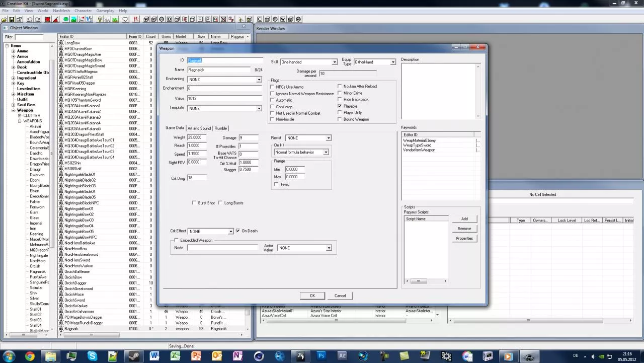Uncheck the On Death checkbox
The height and width of the screenshot is (363, 644).
point(238,231)
